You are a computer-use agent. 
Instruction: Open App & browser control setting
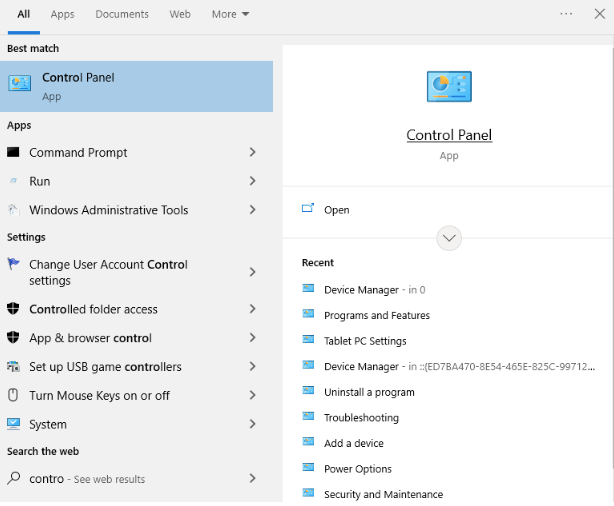tap(136, 338)
